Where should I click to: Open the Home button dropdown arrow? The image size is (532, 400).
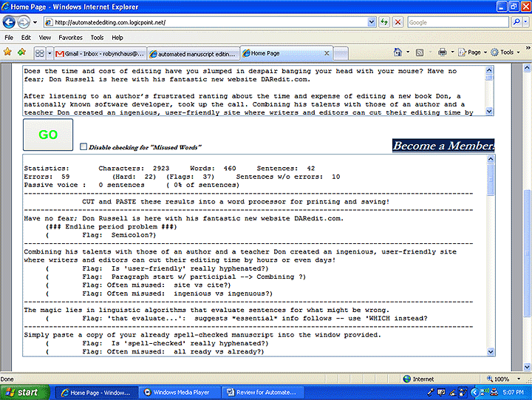(408, 52)
